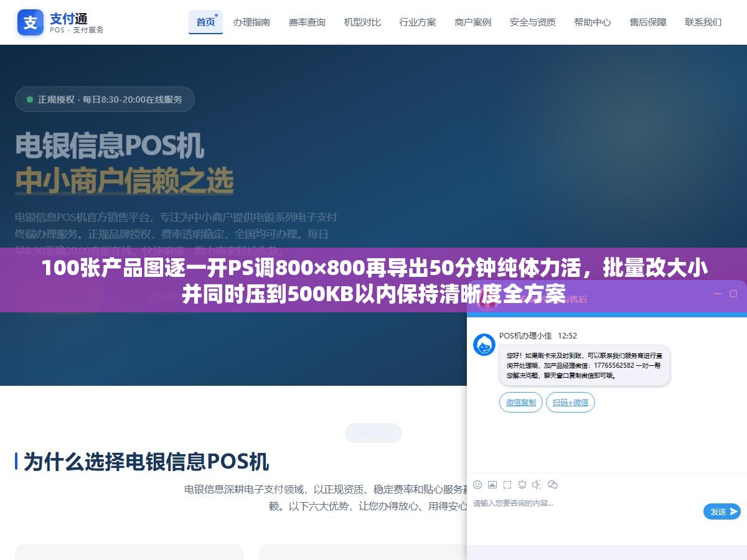Go to 帮助中心
Viewport: 747px width, 560px height.
coord(593,22)
